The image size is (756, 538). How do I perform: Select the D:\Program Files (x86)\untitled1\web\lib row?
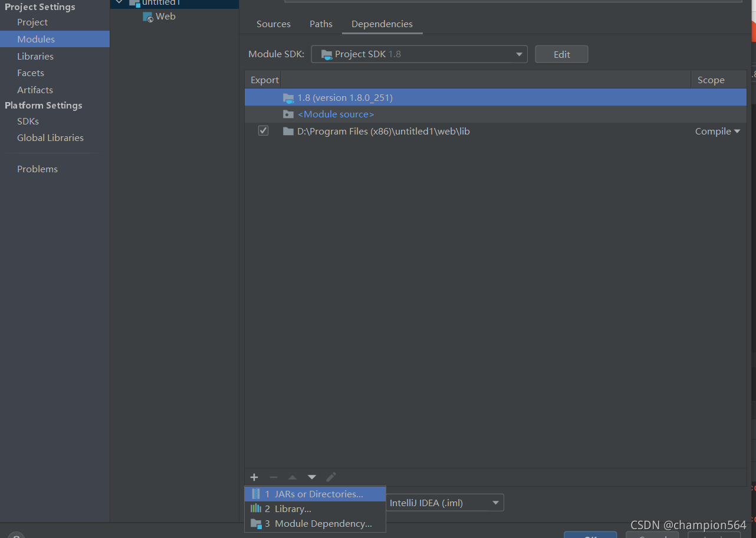pyautogui.click(x=495, y=131)
